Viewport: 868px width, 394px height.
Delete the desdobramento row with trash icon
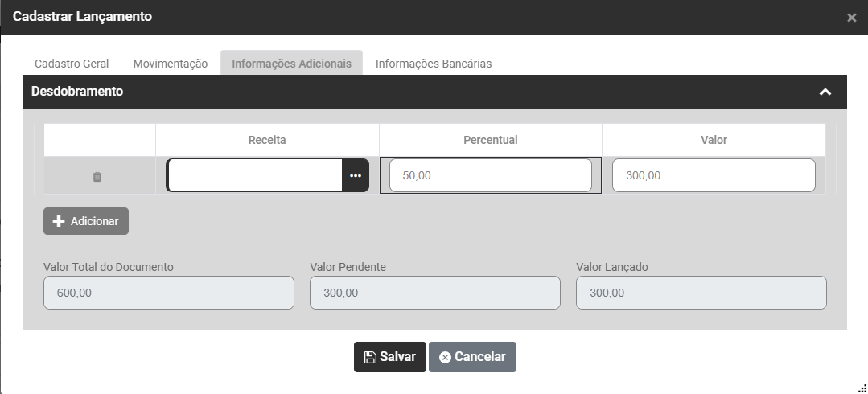[97, 176]
